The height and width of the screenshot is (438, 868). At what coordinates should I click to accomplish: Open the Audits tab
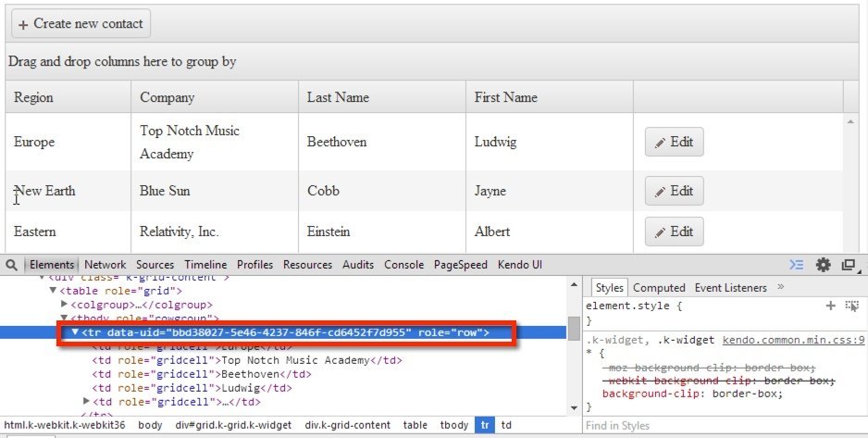pos(357,265)
